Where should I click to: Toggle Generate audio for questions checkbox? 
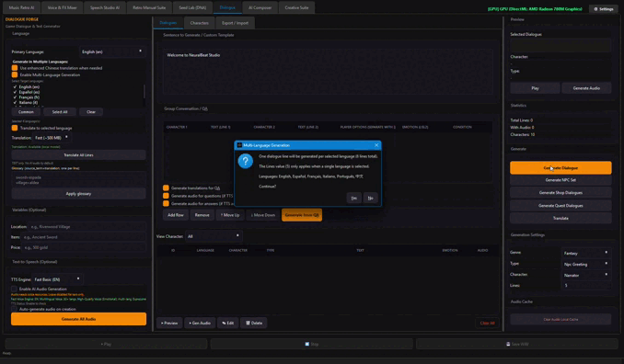pyautogui.click(x=166, y=196)
